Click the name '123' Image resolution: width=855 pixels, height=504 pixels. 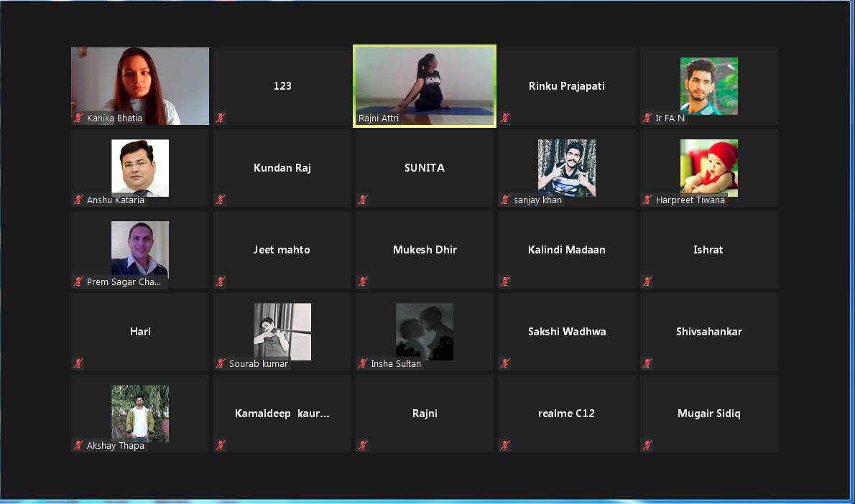[x=282, y=86]
